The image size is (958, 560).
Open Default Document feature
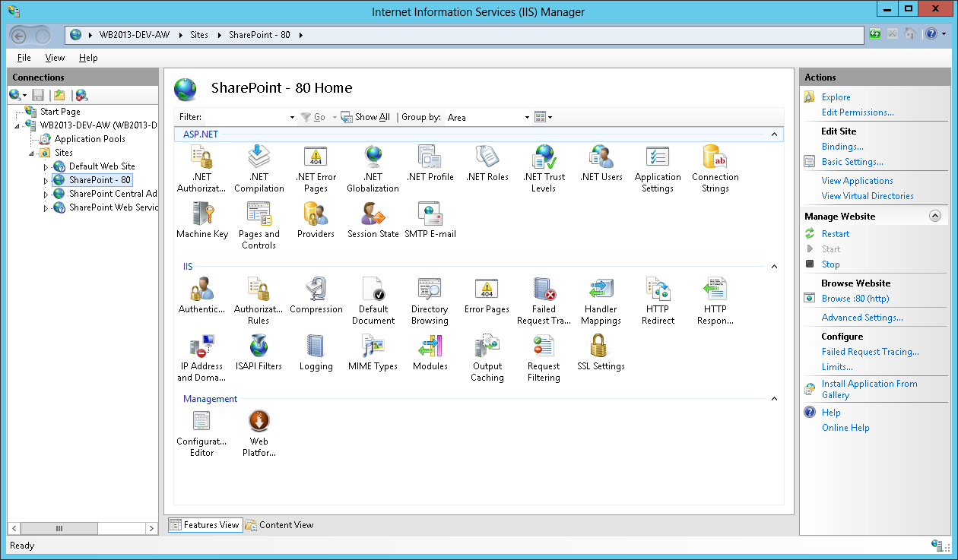(373, 301)
